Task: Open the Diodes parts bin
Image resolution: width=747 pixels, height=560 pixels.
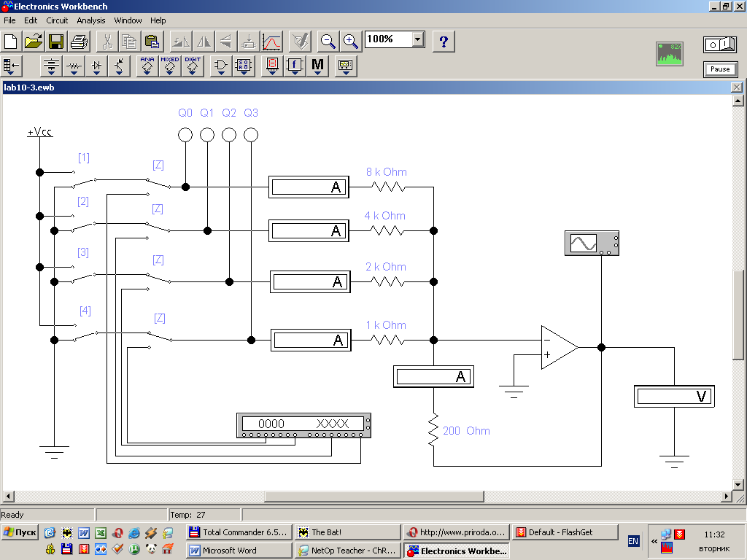Action: [97, 66]
